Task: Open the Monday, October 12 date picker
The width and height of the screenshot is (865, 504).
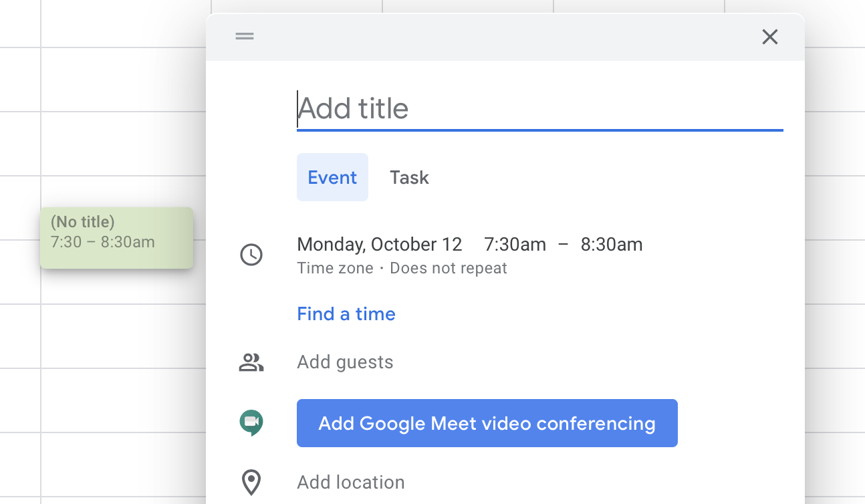Action: [380, 245]
